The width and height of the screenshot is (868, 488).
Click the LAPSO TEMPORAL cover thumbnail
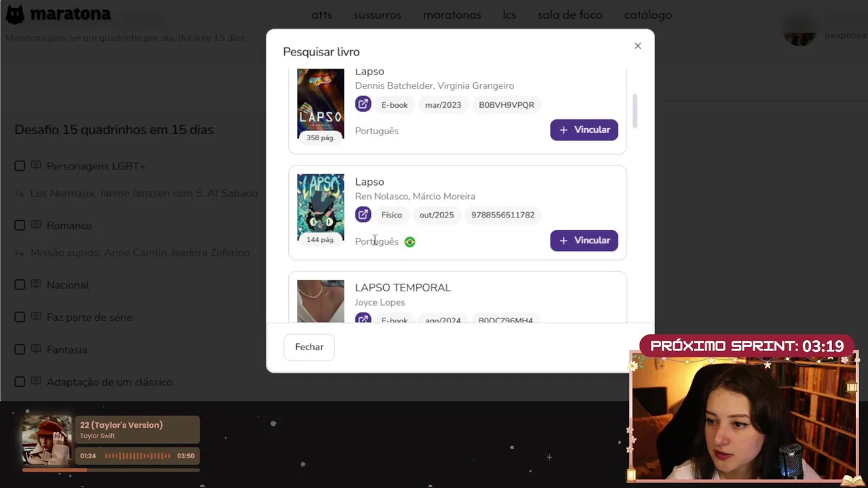pyautogui.click(x=320, y=301)
